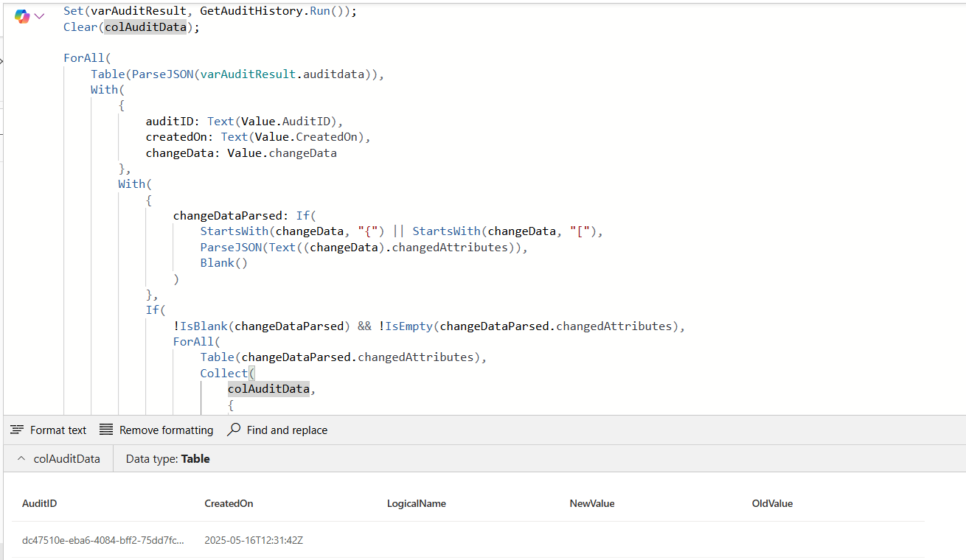The image size is (966, 560).
Task: Click the top-level ForAll( keyword
Action: click(87, 58)
